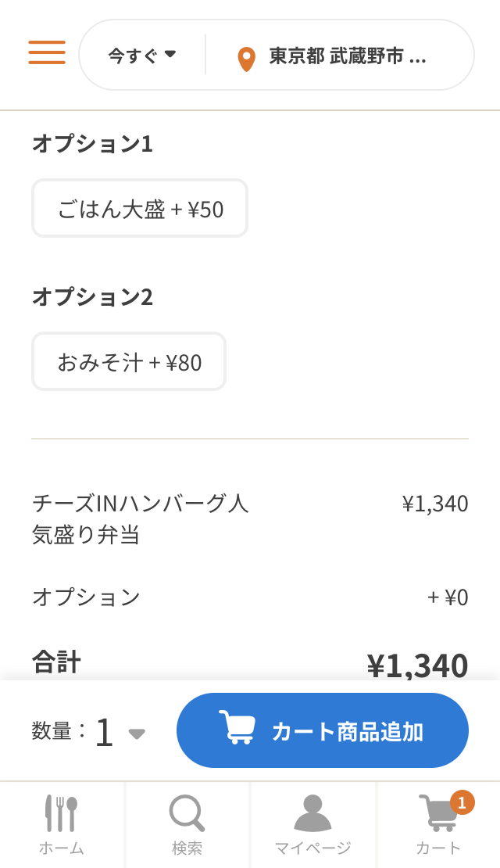Open the 今すぐ delivery time dropdown
Viewport: 500px width, 868px height.
point(139,55)
